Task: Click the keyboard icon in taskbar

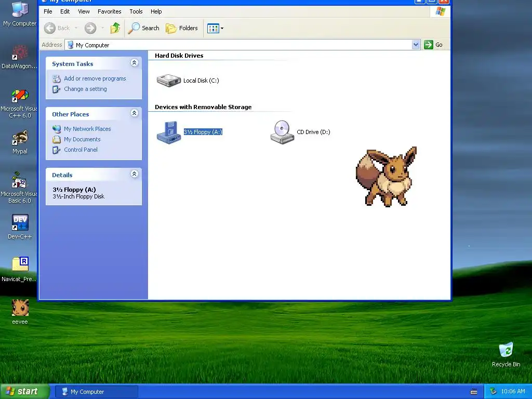Action: 474,392
